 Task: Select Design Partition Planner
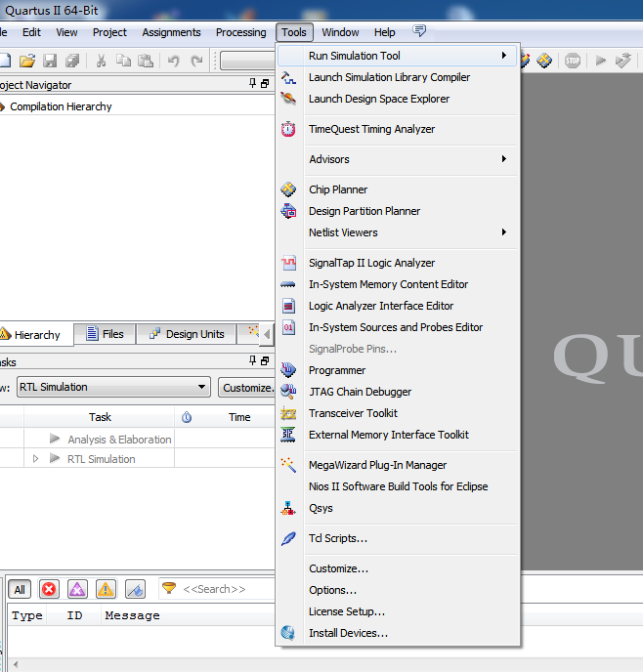364,211
